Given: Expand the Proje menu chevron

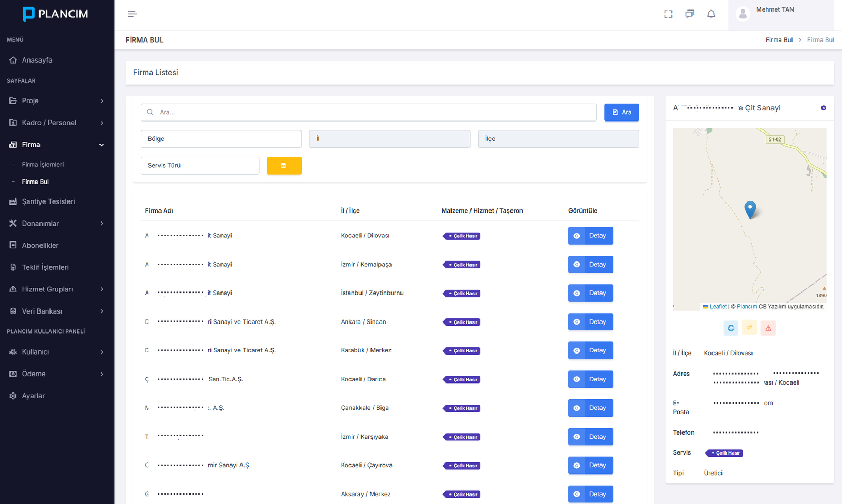Looking at the screenshot, I should (x=102, y=101).
